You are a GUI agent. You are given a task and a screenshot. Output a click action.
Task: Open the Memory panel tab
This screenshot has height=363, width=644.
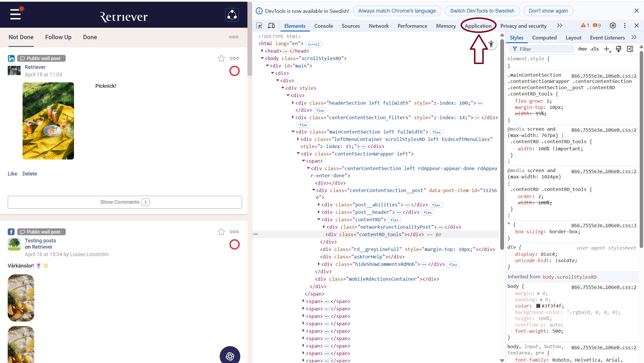point(446,26)
